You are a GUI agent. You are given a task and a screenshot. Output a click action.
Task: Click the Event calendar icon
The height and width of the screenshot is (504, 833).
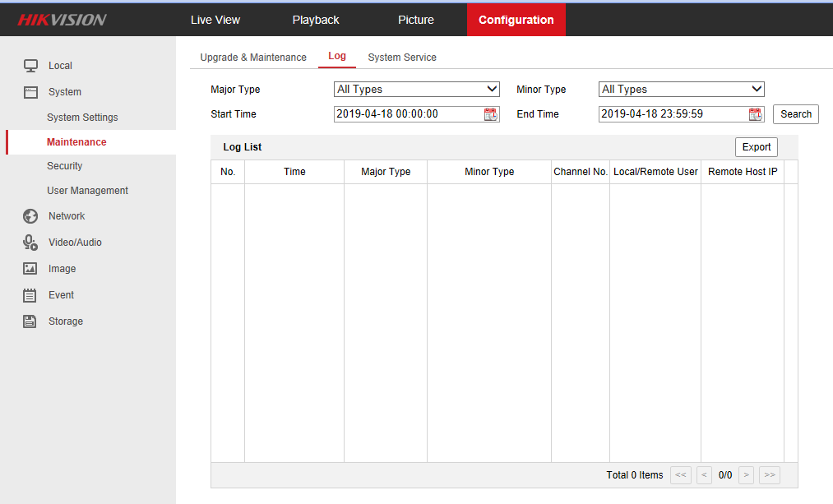(x=30, y=295)
